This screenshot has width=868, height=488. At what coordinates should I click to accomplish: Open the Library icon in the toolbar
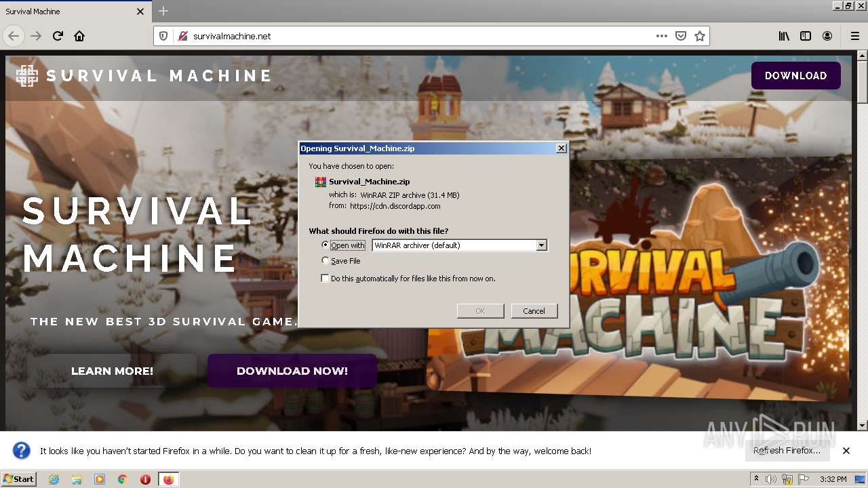pyautogui.click(x=784, y=36)
